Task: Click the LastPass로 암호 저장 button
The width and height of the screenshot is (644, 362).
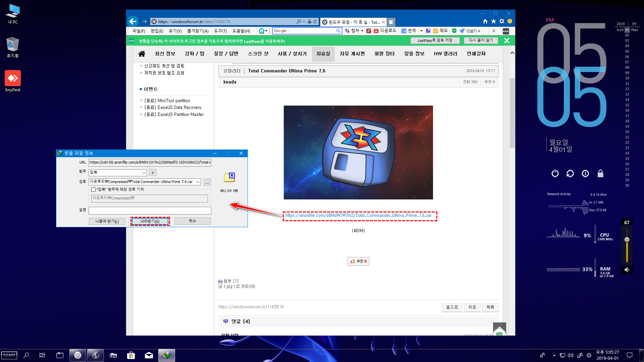Action: pos(435,41)
